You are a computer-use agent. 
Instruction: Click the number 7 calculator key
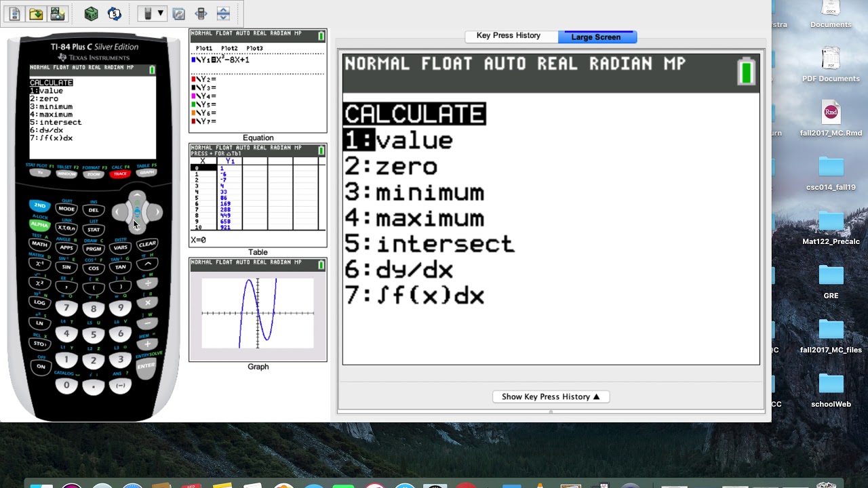point(66,308)
